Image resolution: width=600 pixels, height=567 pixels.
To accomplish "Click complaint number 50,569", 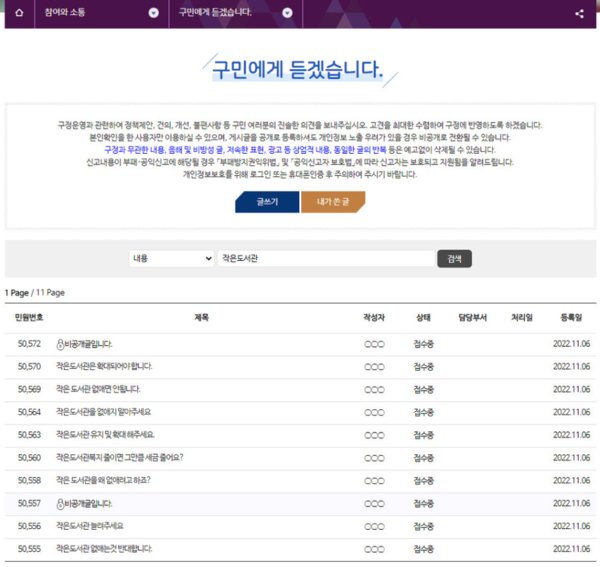I will pos(29,389).
